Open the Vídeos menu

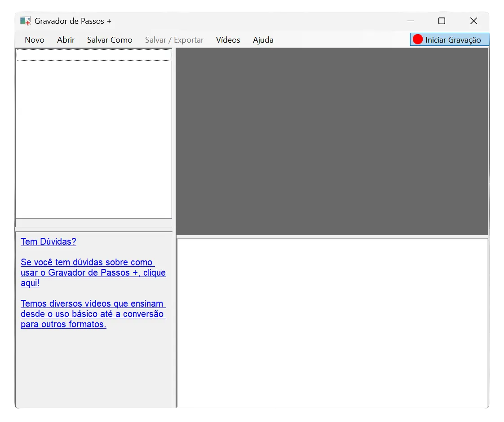coord(228,40)
